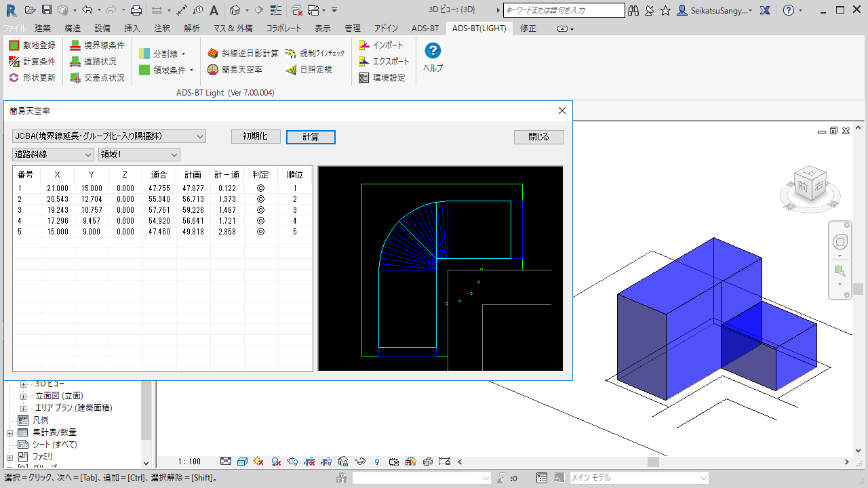Click the 敷地登録 site registration icon
This screenshot has height=488, width=868.
14,45
